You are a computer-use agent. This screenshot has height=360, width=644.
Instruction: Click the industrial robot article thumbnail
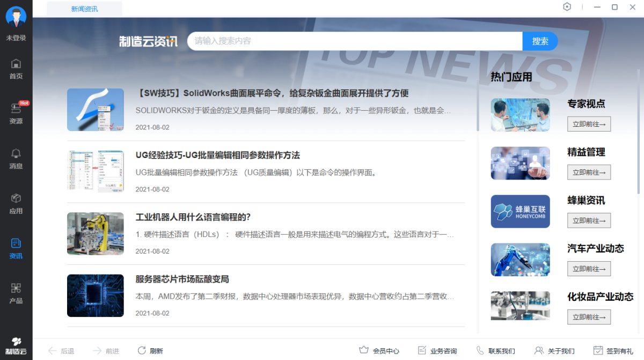(96, 233)
